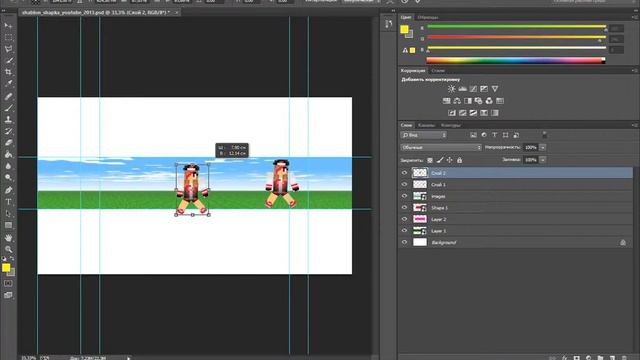
Task: Select the Shape 1 layer row
Action: pos(516,208)
